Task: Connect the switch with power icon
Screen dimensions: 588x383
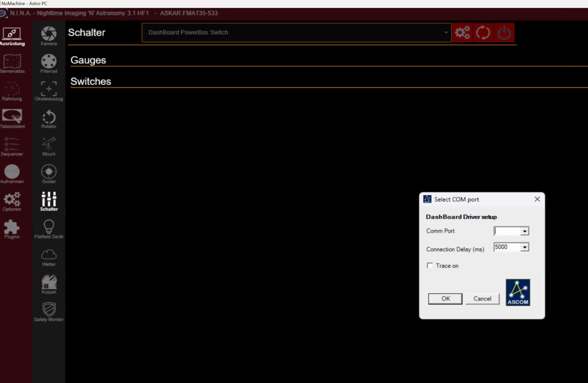Action: tap(504, 32)
